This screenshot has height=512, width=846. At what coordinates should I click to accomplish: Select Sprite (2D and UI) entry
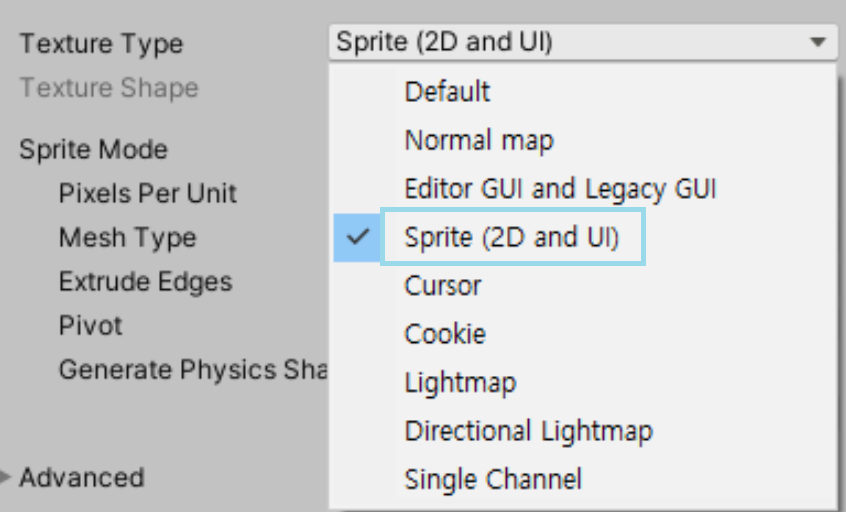(512, 238)
